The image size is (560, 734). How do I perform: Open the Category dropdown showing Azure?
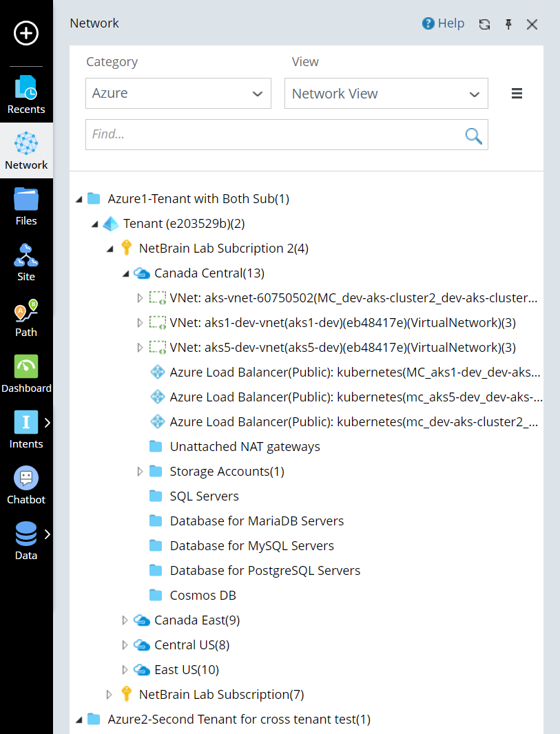pyautogui.click(x=178, y=94)
